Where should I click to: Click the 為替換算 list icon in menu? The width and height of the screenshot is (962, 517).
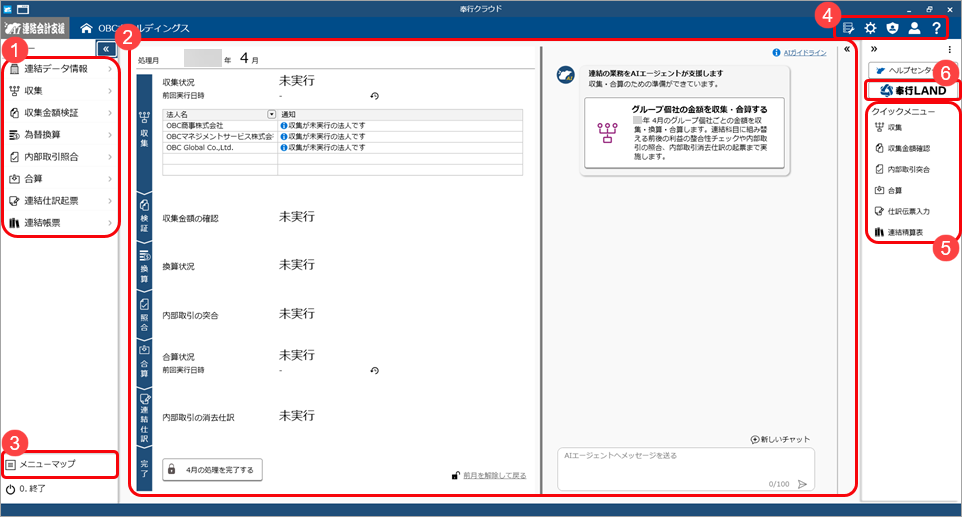[15, 135]
